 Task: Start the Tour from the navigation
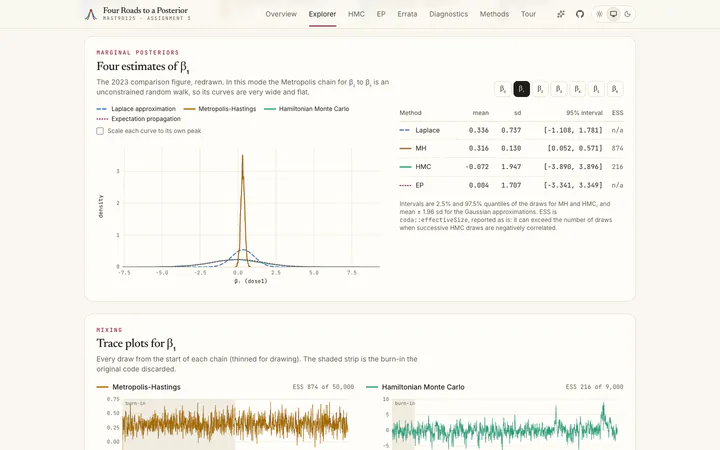[x=528, y=14]
